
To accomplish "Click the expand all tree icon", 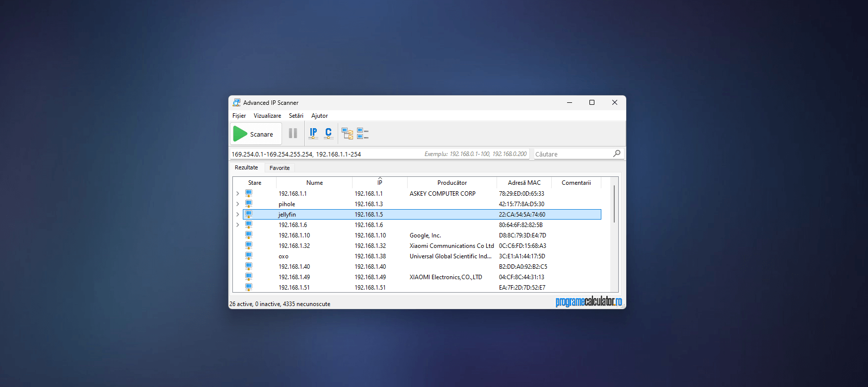I will [347, 134].
